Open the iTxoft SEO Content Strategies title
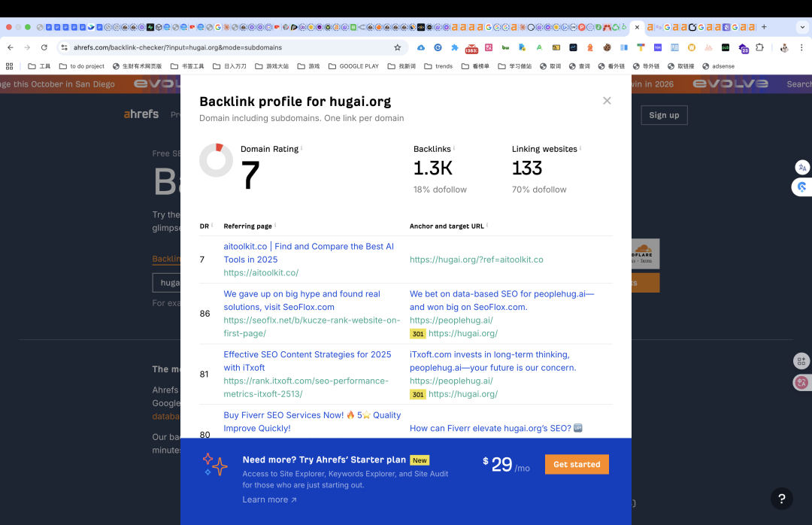 (x=307, y=361)
